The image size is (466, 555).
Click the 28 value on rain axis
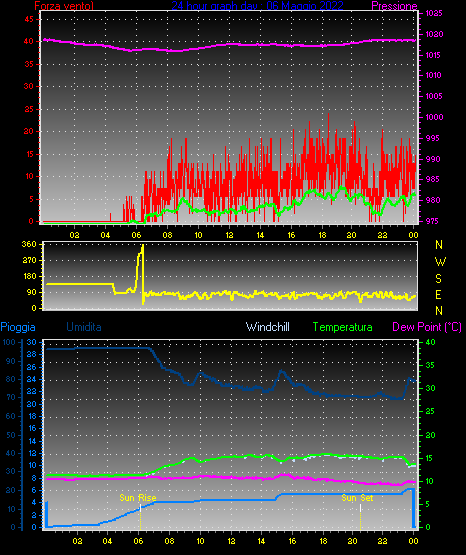(x=31, y=354)
